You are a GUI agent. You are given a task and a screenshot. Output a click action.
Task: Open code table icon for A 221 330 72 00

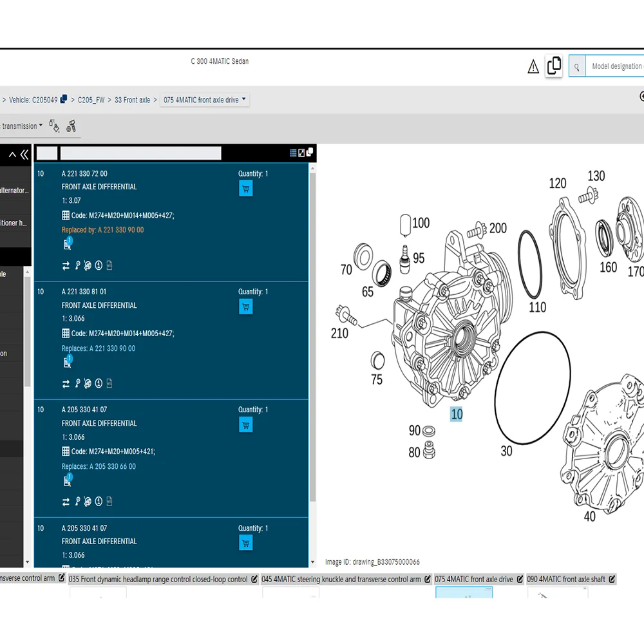click(x=65, y=215)
